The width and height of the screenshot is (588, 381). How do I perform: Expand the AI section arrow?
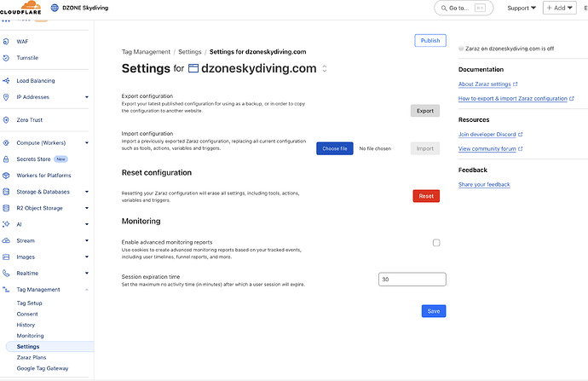point(87,224)
